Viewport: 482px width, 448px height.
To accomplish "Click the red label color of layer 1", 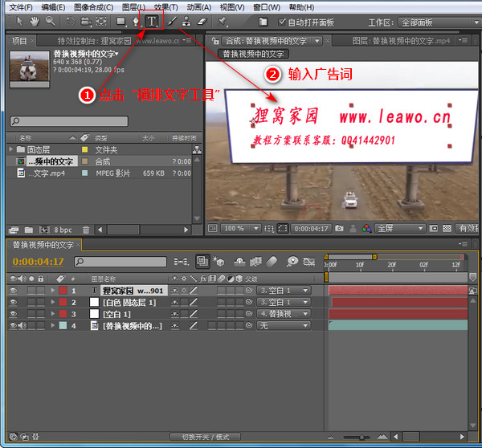I will coord(63,291).
